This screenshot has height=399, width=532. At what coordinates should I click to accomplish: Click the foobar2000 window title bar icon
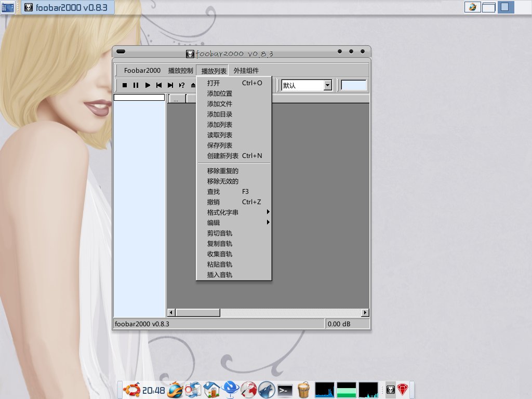point(190,54)
